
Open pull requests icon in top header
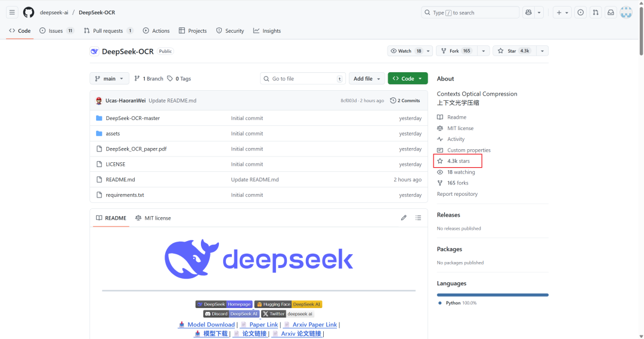point(596,13)
